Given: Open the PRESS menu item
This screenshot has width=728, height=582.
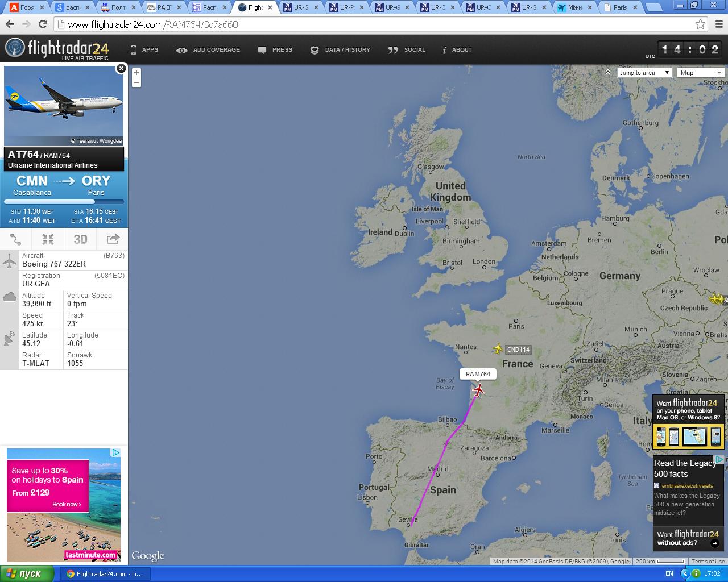Looking at the screenshot, I should [275, 50].
